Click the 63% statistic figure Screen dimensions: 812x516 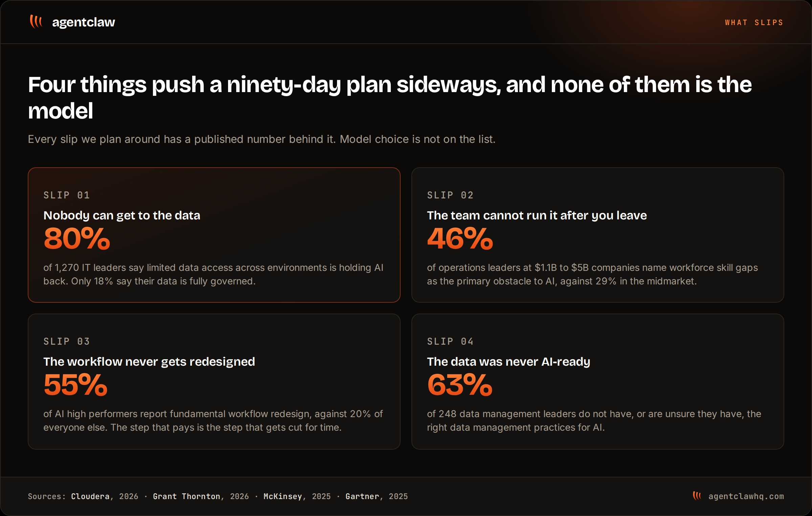click(x=460, y=385)
